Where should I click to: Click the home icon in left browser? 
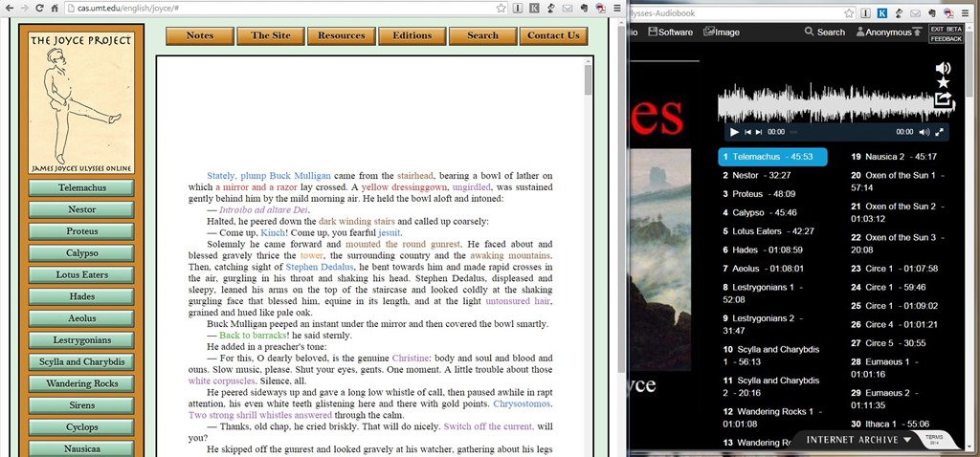coord(57,8)
